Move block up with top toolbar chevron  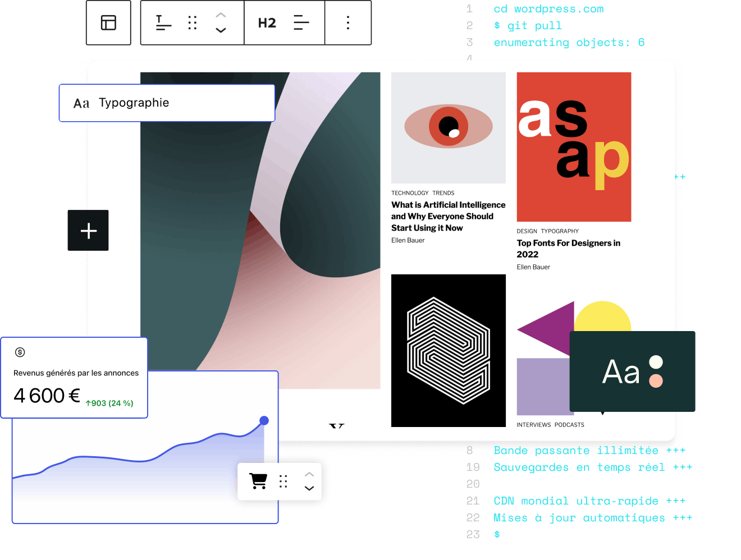(221, 15)
